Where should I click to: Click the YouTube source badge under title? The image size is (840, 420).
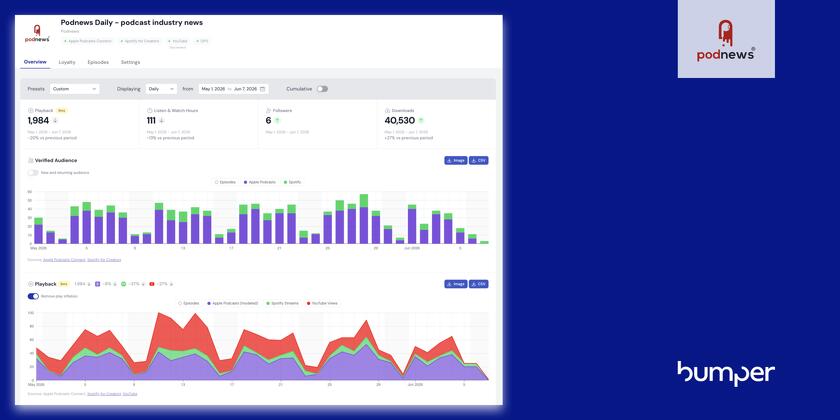178,41
